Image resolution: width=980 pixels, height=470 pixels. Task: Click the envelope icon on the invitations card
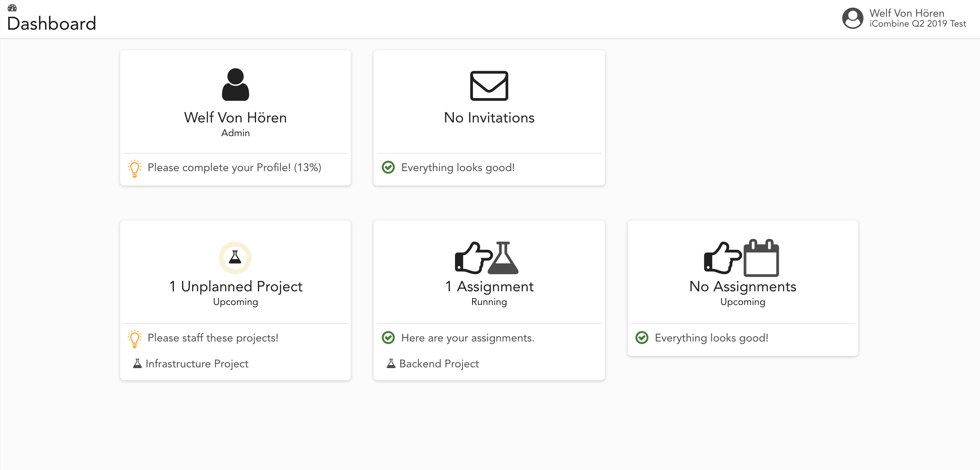point(489,86)
